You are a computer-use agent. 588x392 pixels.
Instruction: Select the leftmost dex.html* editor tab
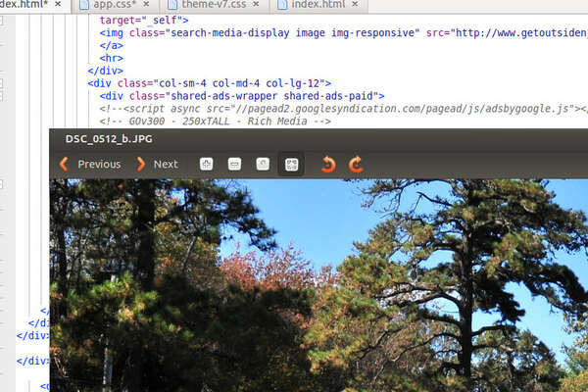pyautogui.click(x=32, y=5)
